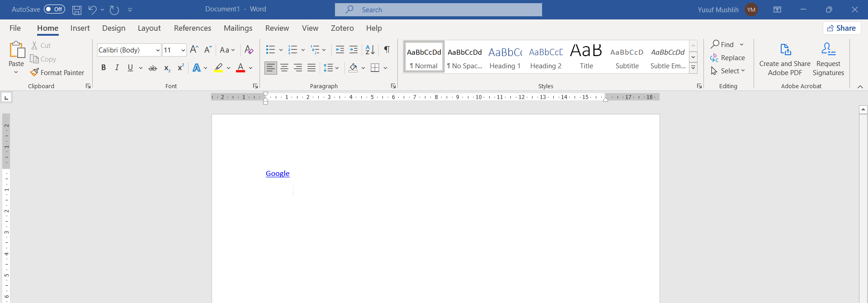Open the Change Case dropdown
This screenshot has width=868, height=303.
pos(227,50)
